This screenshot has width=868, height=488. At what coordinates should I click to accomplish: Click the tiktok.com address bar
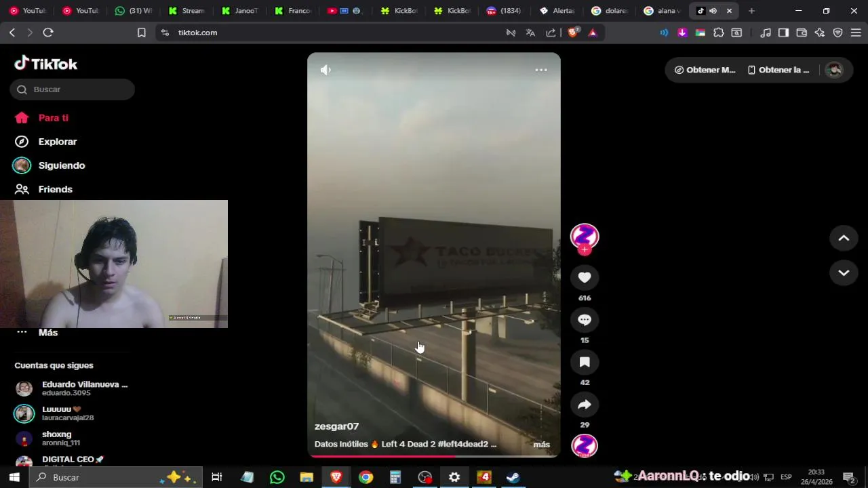point(332,33)
